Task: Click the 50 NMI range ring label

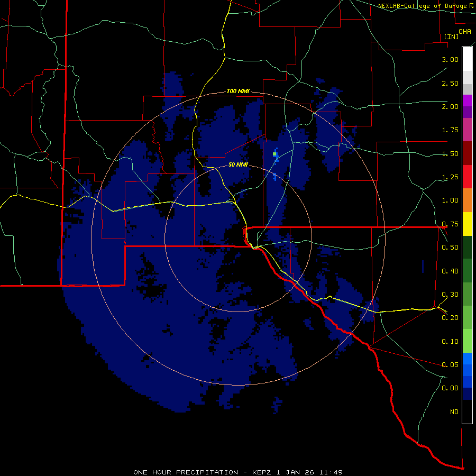Action: pos(238,164)
